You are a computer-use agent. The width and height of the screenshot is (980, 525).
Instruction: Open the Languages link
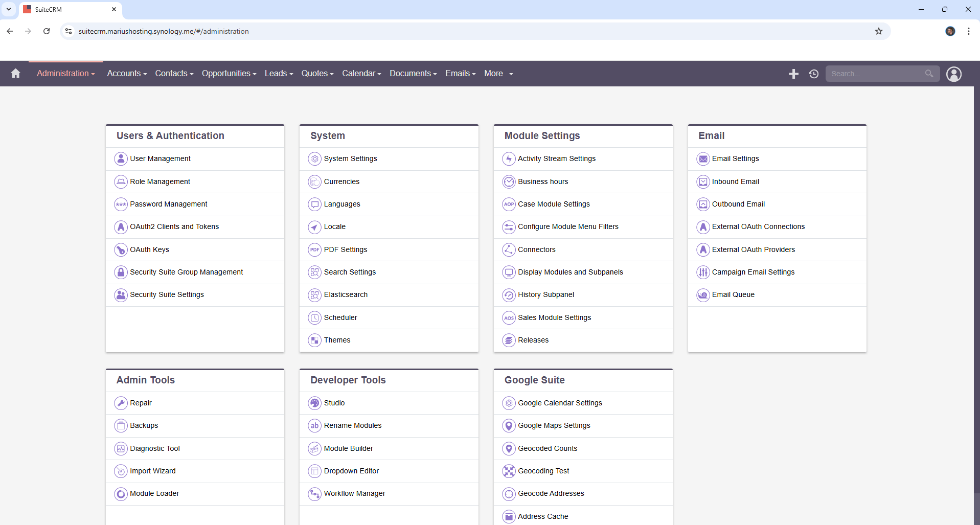pyautogui.click(x=342, y=204)
